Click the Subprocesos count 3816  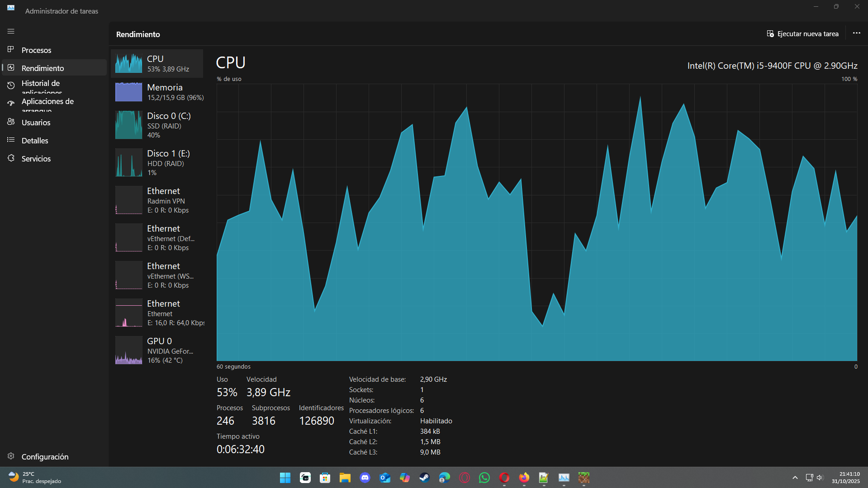(264, 421)
